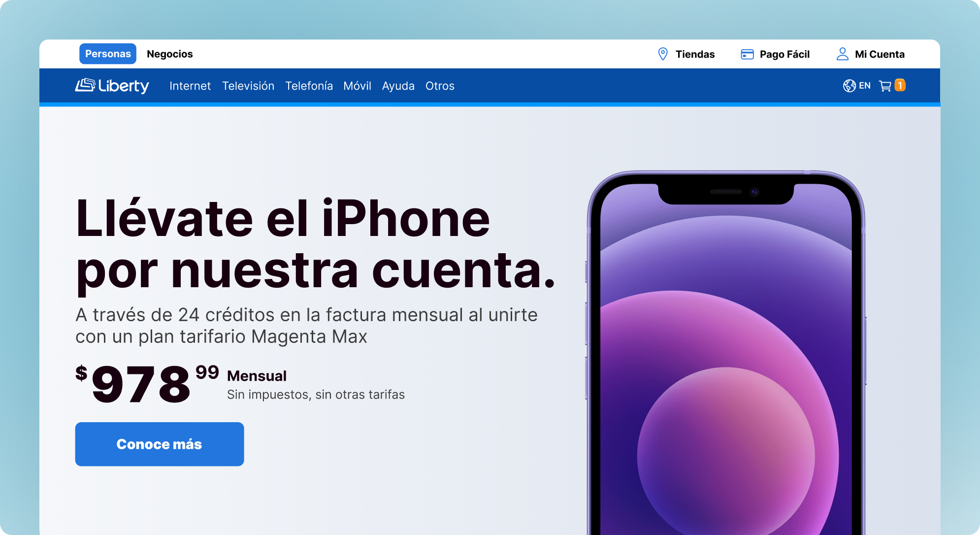980x535 pixels.
Task: Open the Televisión menu
Action: [x=248, y=86]
